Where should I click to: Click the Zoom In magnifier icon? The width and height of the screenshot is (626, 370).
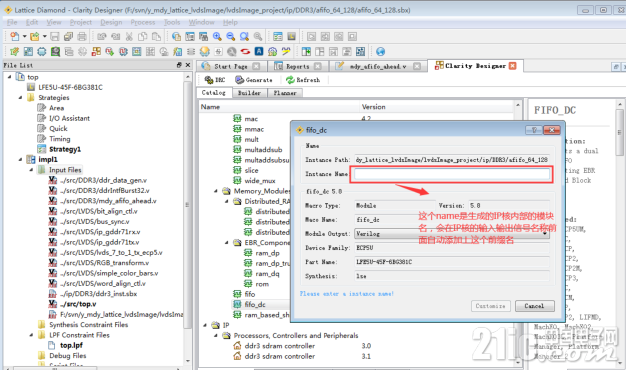(x=217, y=37)
